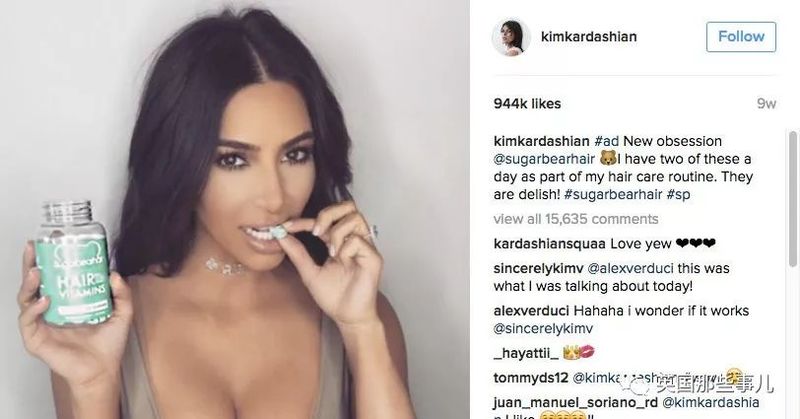Click the @alexverduci mention in the comment
The image size is (800, 419).
click(x=630, y=268)
